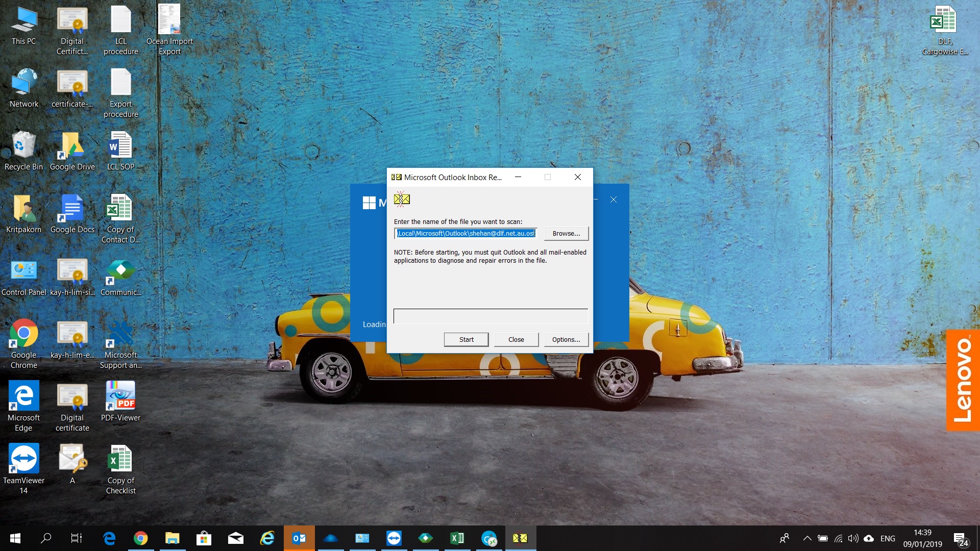Expand hidden system tray icons chevron

[807, 538]
